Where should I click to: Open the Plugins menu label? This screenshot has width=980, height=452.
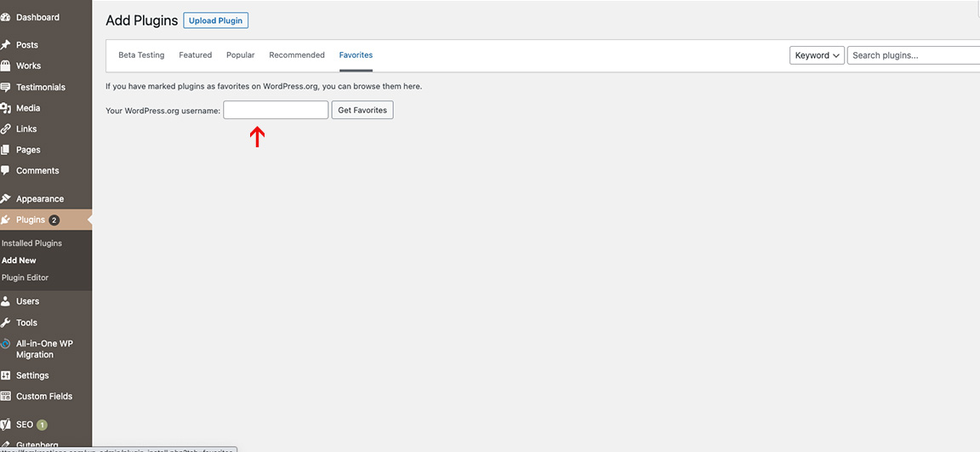(31, 220)
